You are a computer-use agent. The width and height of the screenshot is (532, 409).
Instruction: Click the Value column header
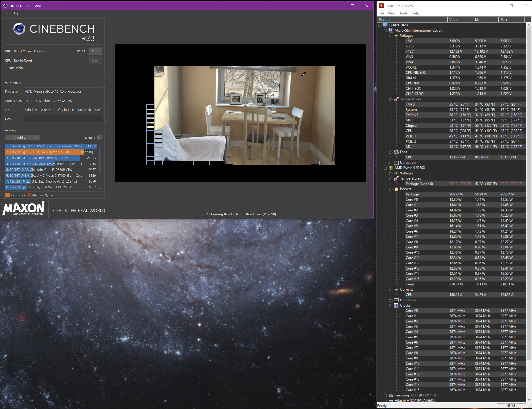(x=460, y=19)
